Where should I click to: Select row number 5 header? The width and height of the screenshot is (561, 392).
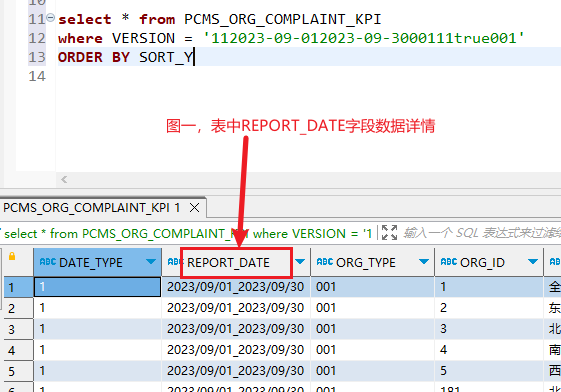tap(18, 371)
